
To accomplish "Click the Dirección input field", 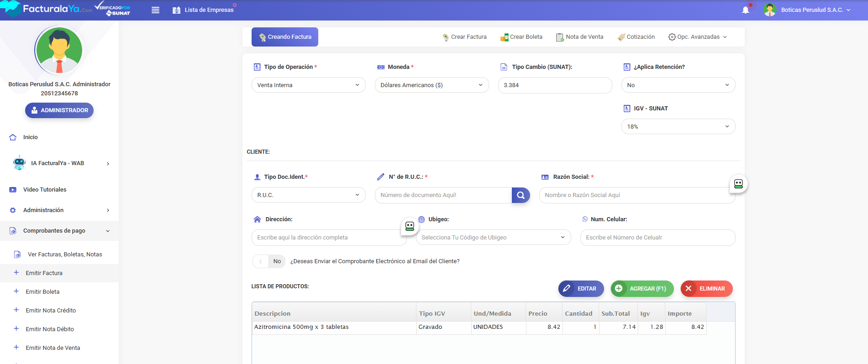I will pos(329,238).
